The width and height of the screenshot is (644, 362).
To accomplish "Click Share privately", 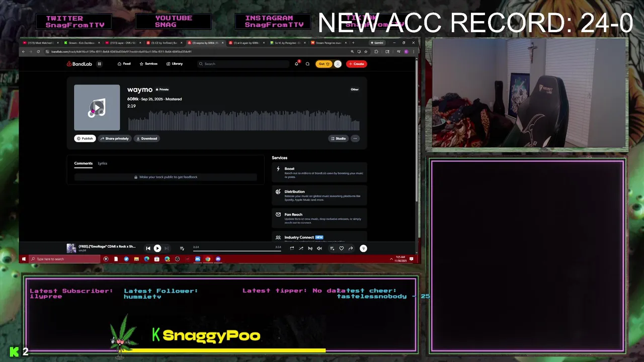I will tap(115, 138).
